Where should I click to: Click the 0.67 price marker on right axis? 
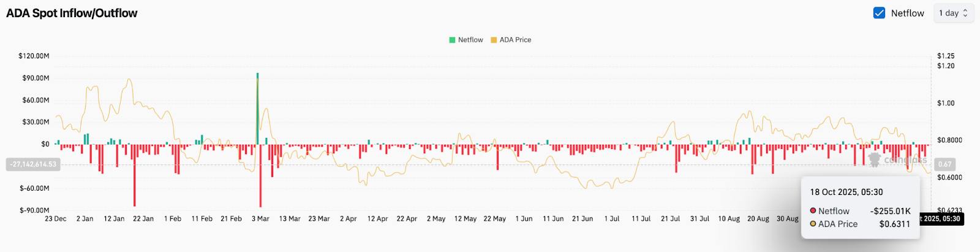945,164
